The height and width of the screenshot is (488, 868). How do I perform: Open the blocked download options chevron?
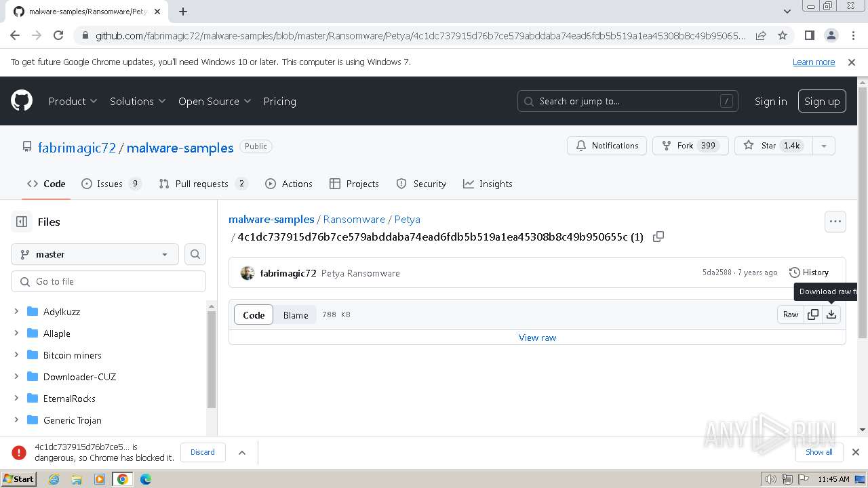tap(242, 452)
